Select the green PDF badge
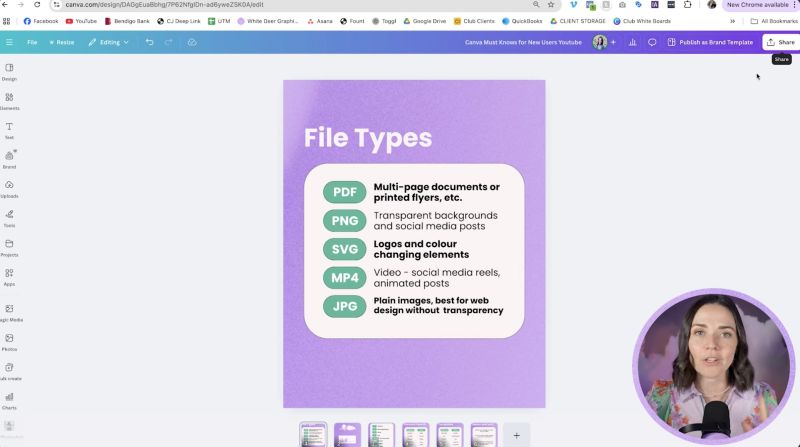The height and width of the screenshot is (447, 800). (344, 192)
